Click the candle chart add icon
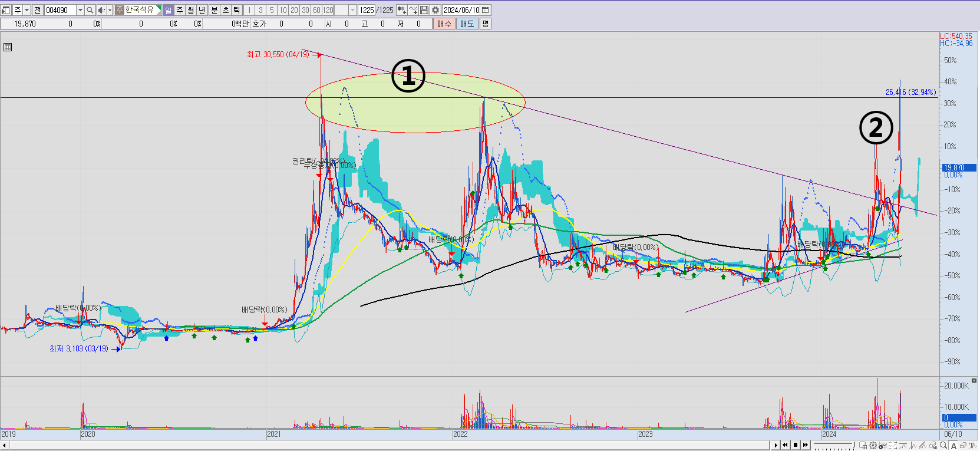Screen dimensions: 980x451 [x=401, y=10]
